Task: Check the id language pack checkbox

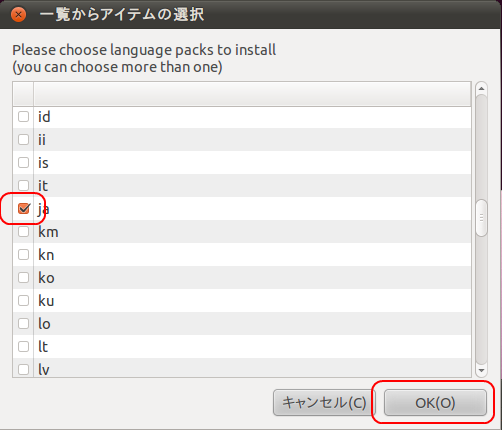Action: [23, 117]
